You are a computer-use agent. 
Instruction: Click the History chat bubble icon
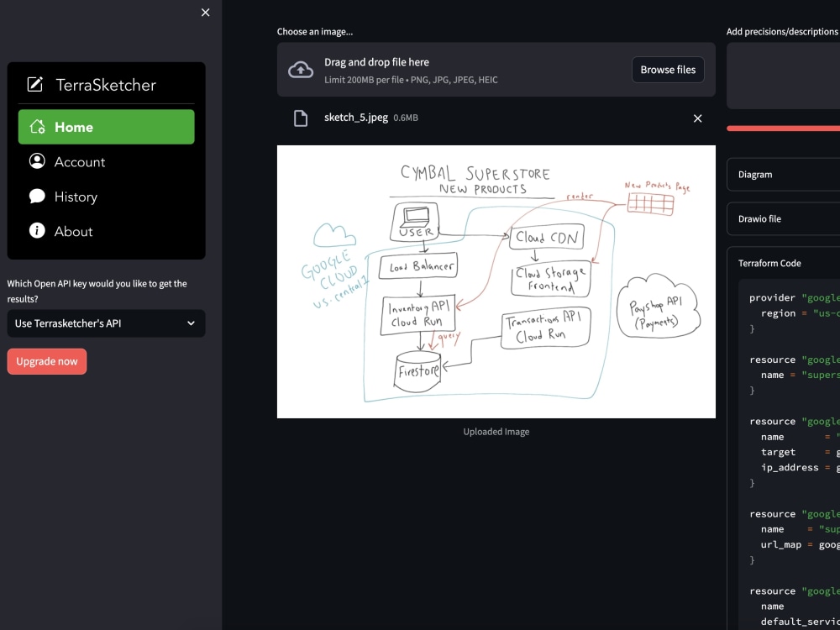(x=36, y=196)
